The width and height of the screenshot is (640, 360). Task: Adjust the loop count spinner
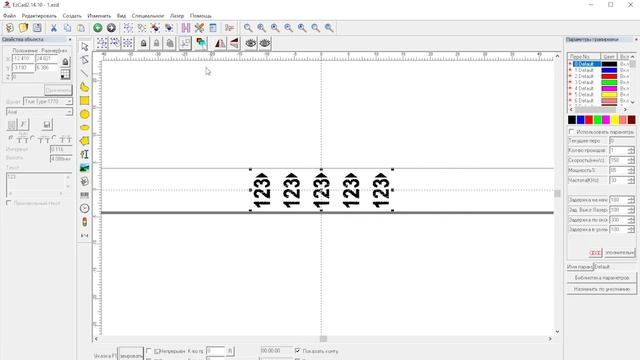pyautogui.click(x=631, y=151)
